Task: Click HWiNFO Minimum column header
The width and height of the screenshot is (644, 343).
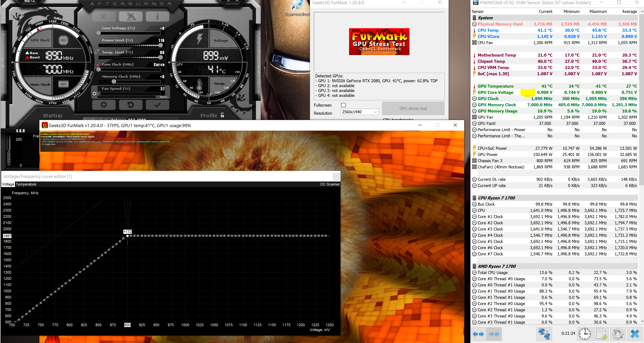Action: [x=571, y=12]
